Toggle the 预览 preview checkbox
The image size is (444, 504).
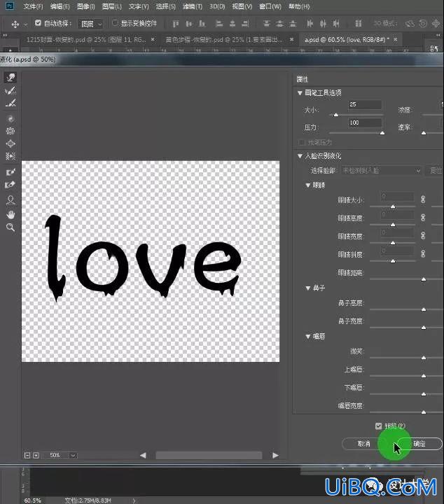coord(378,426)
